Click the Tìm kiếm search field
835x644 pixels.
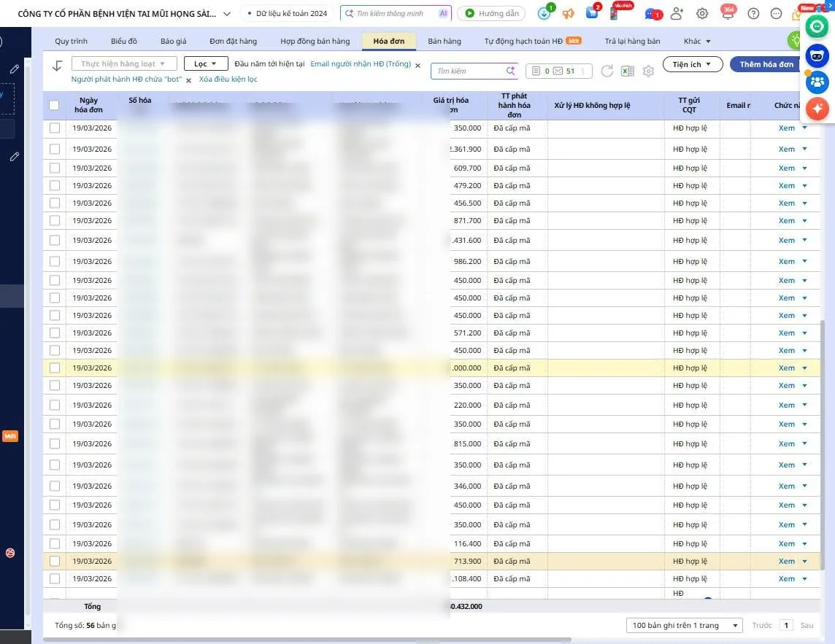(469, 71)
